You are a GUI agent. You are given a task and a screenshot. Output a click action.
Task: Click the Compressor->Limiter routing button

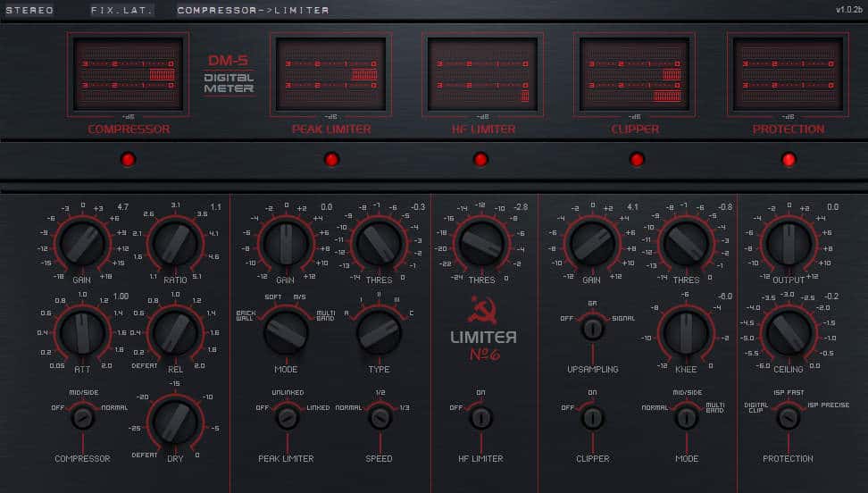[x=253, y=10]
